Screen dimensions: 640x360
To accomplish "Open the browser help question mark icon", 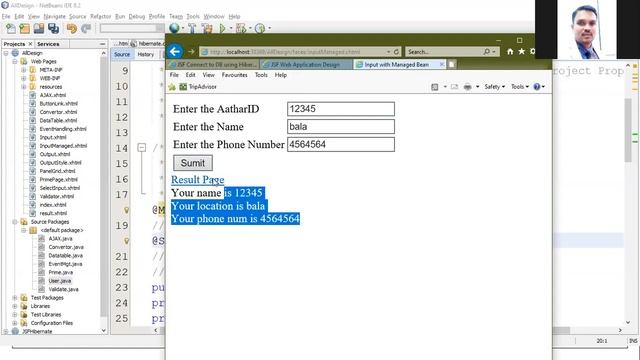I will click(x=537, y=87).
